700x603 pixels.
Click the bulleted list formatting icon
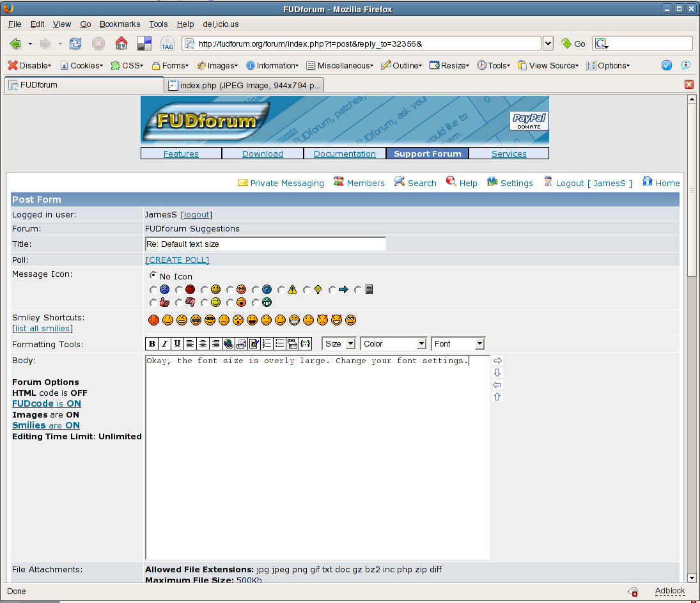tap(280, 343)
